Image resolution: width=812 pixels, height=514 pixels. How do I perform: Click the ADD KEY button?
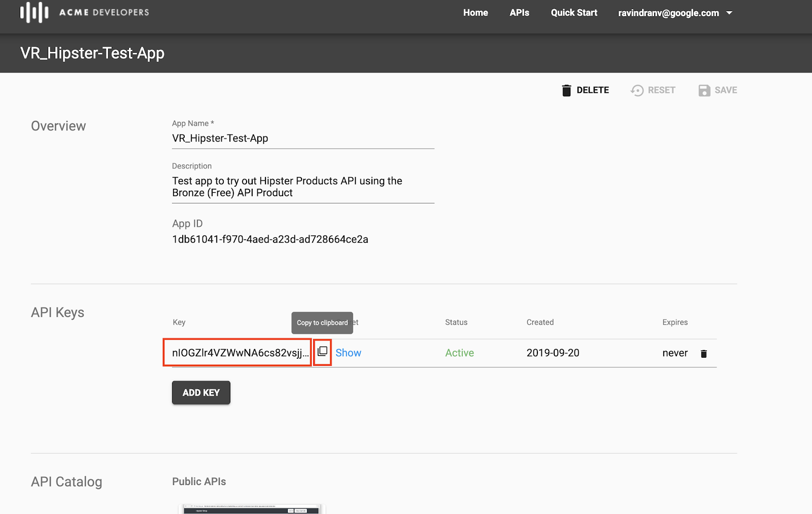point(201,393)
